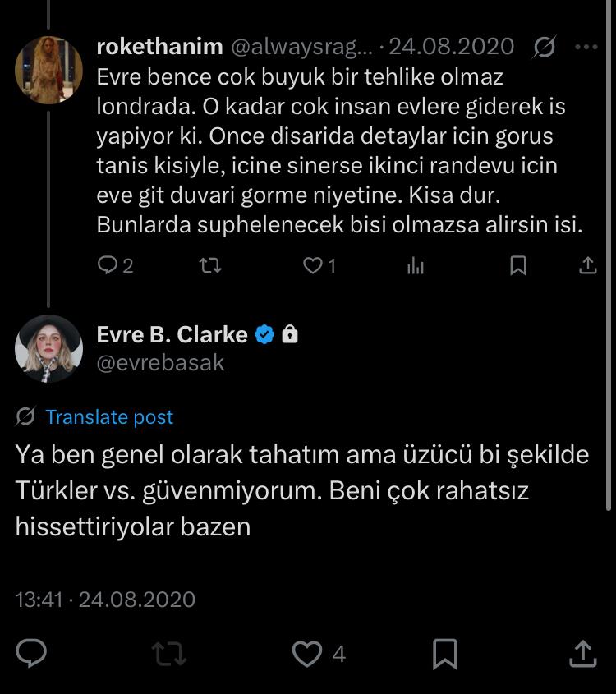Share Evre B. Clarke's post

tap(583, 653)
